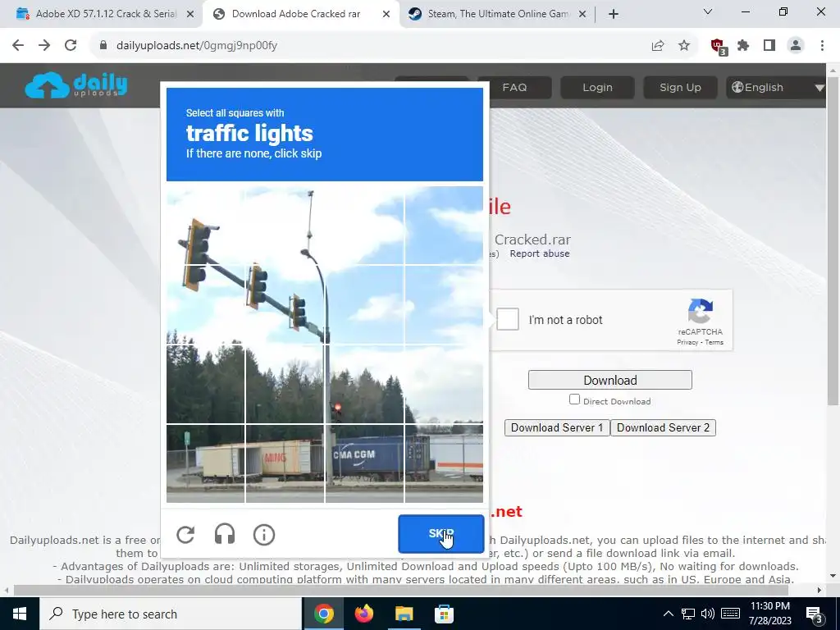Click the captcha SKIP button

441,533
